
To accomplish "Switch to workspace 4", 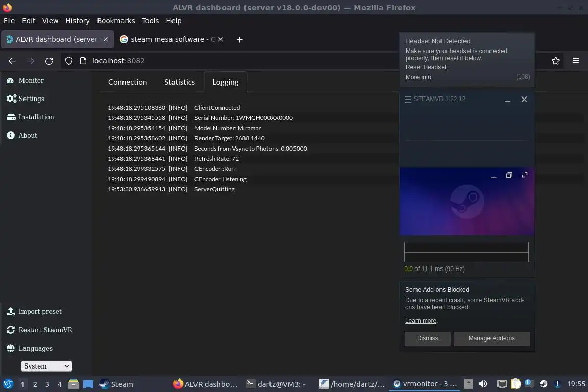I will 60,384.
